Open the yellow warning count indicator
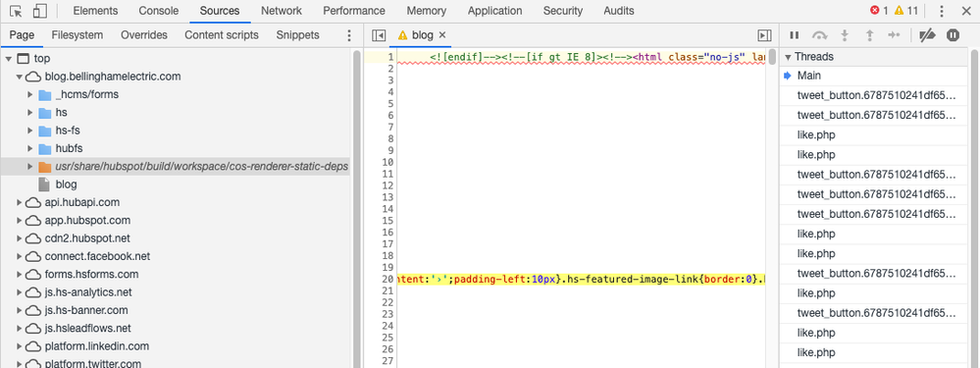Screen dimensions: 980x368 906,11
